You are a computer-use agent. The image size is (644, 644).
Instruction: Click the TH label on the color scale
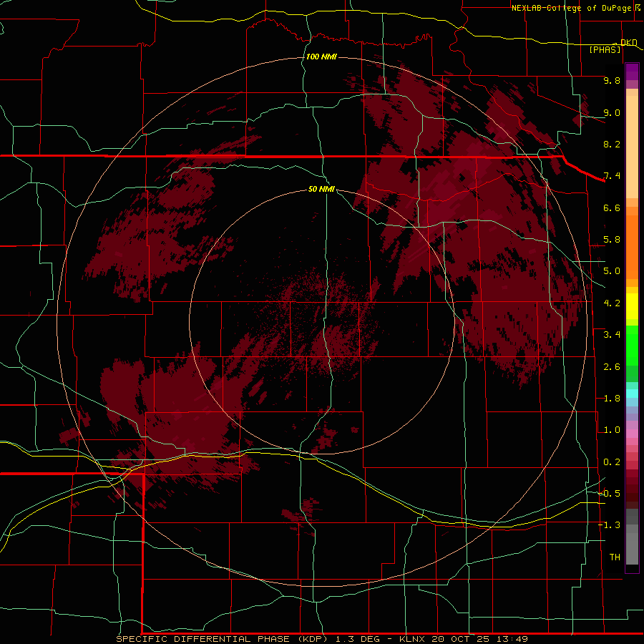615,557
